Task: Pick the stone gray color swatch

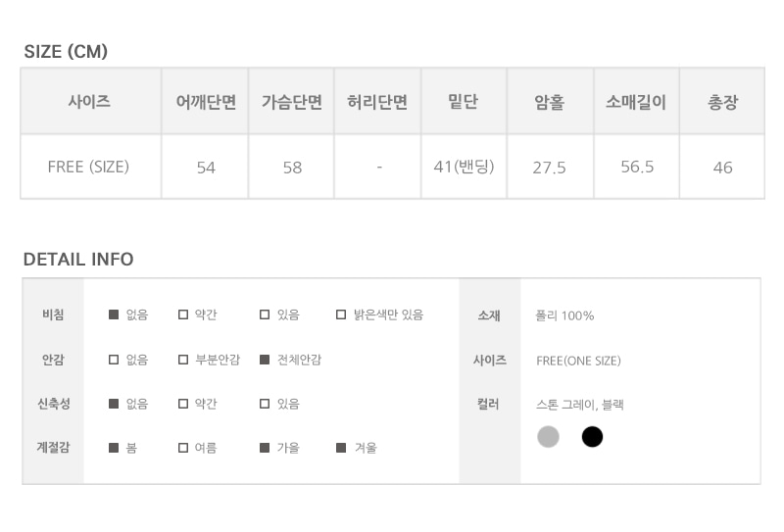Action: (548, 437)
